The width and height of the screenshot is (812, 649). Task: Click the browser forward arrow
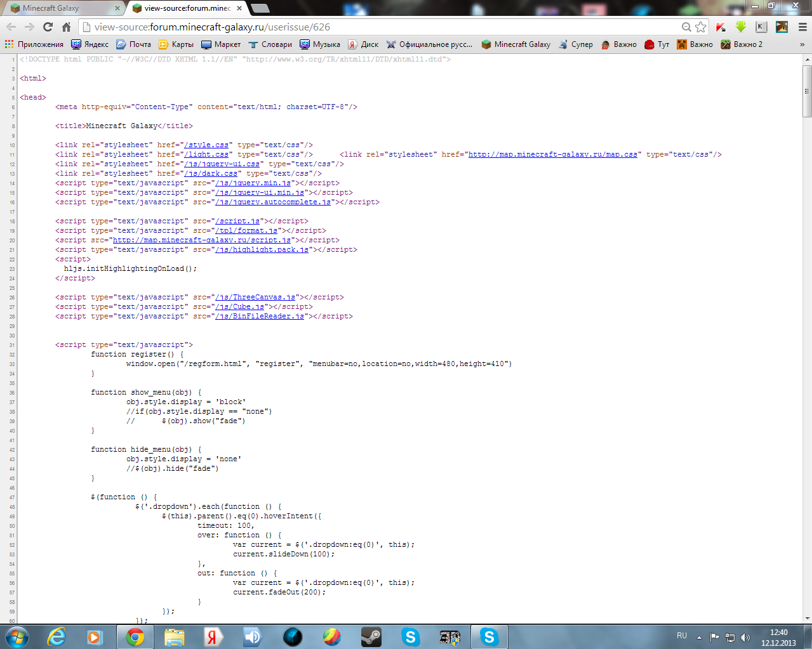point(29,27)
